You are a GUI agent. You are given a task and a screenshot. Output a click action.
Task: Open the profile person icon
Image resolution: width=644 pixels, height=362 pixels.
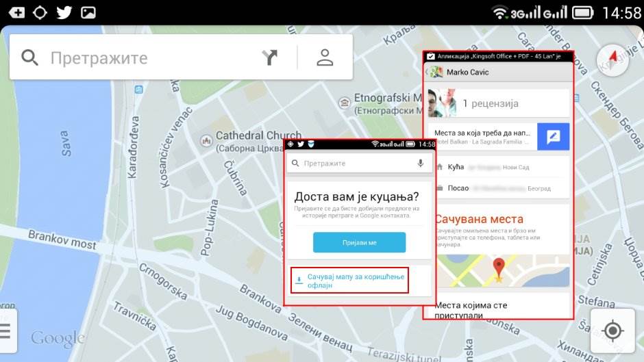[x=325, y=57]
